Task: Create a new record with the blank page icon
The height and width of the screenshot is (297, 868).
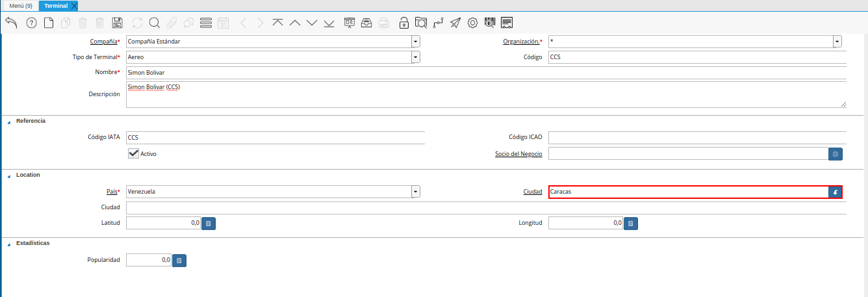Action: 49,23
